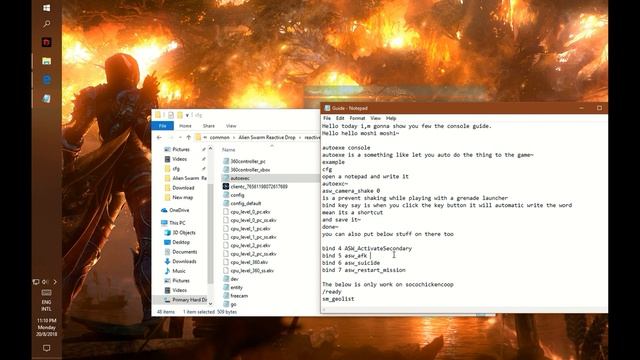Sort files by the Name column
The image size is (640, 360).
pyautogui.click(x=229, y=150)
